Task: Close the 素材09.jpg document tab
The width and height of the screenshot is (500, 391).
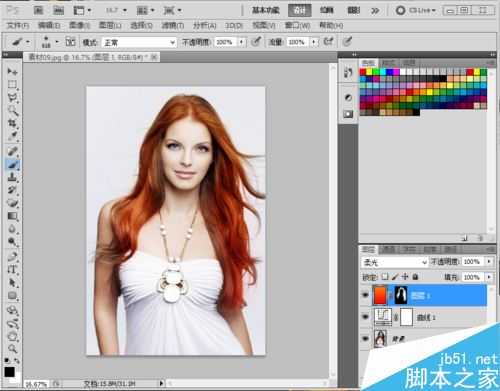Action: pos(154,57)
